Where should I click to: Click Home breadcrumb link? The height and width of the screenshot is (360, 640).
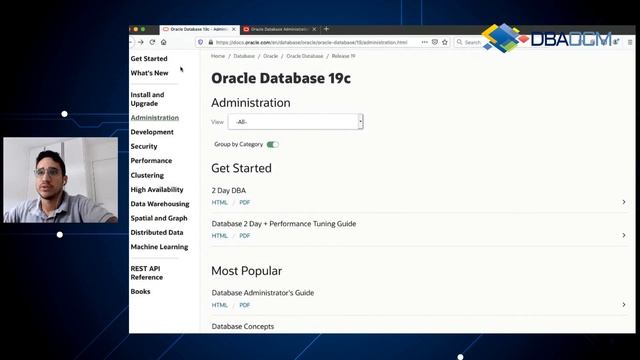pos(218,56)
